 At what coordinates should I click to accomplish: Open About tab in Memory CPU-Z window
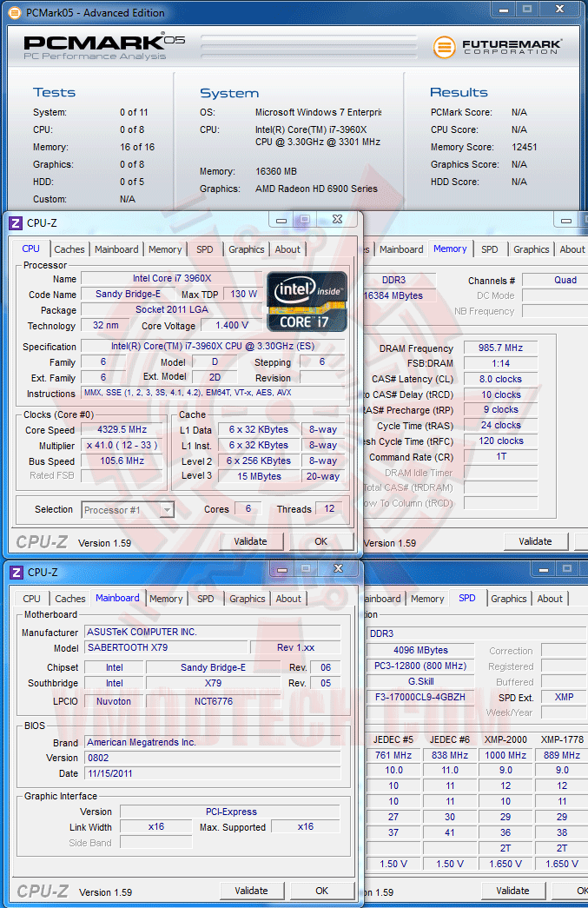pos(572,249)
